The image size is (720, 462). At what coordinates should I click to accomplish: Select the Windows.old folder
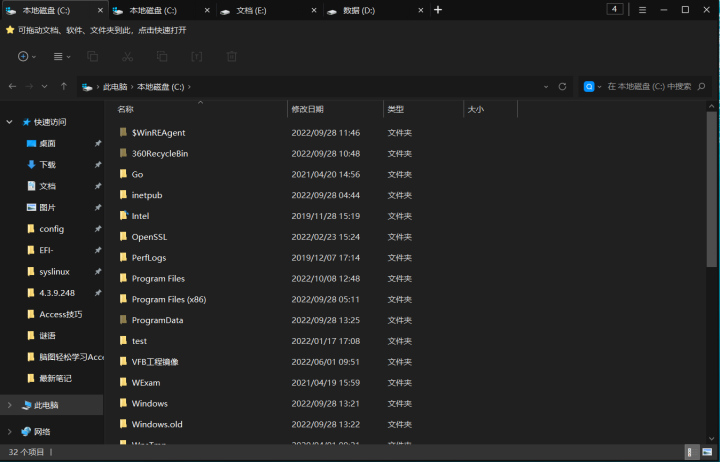(x=157, y=424)
